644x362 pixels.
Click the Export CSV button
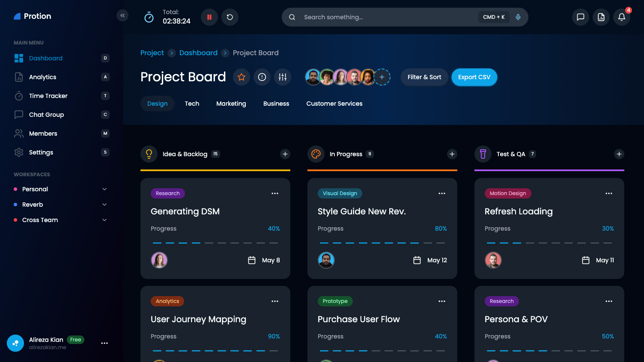pos(474,77)
